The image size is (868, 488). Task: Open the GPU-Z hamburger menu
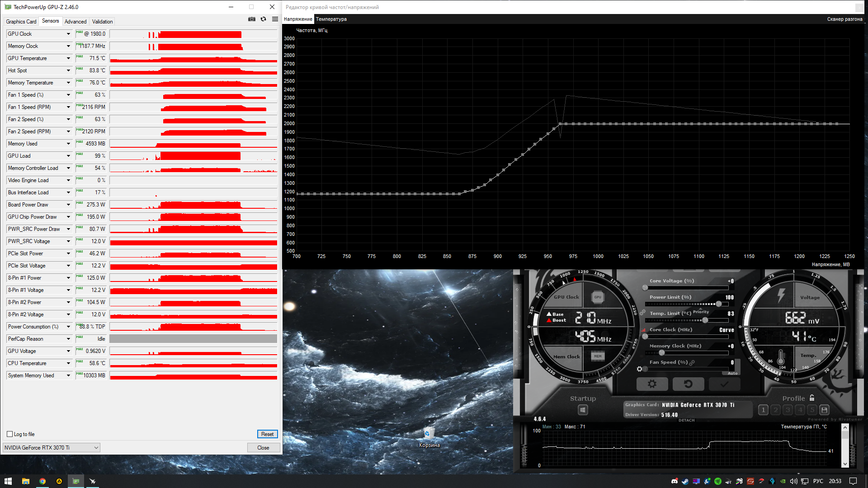coord(275,19)
